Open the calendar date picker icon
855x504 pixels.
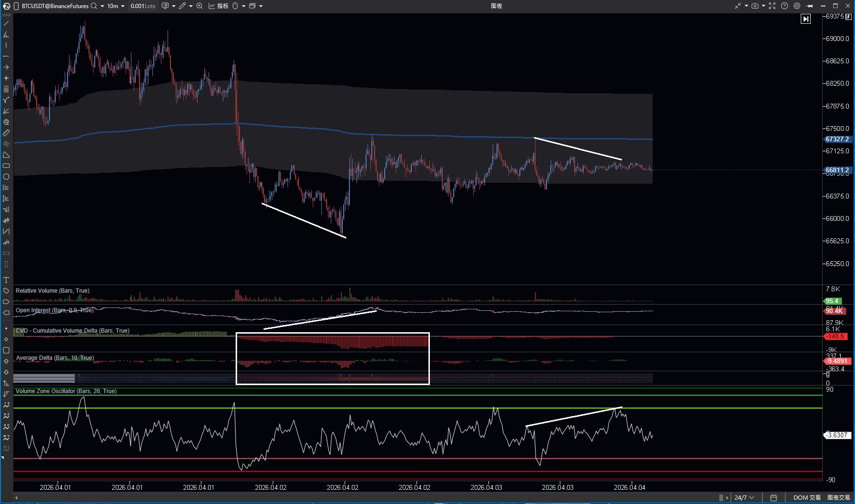774,497
